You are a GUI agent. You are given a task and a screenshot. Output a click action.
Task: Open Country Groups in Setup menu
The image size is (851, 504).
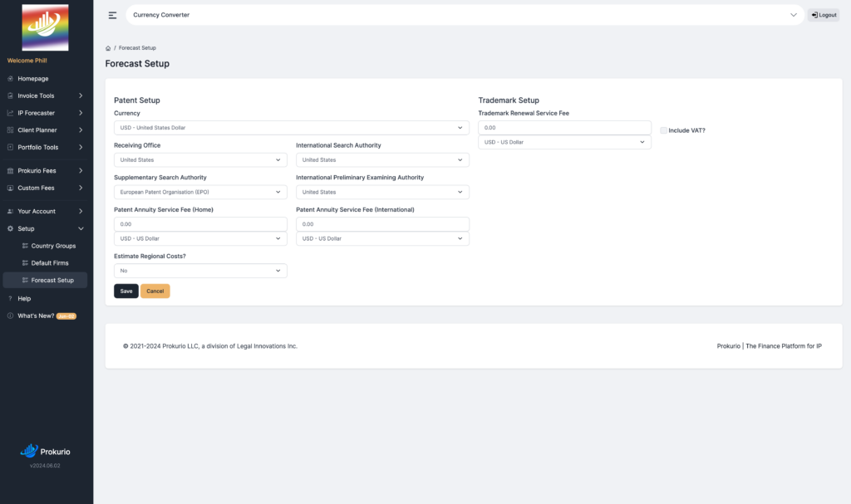pos(53,246)
